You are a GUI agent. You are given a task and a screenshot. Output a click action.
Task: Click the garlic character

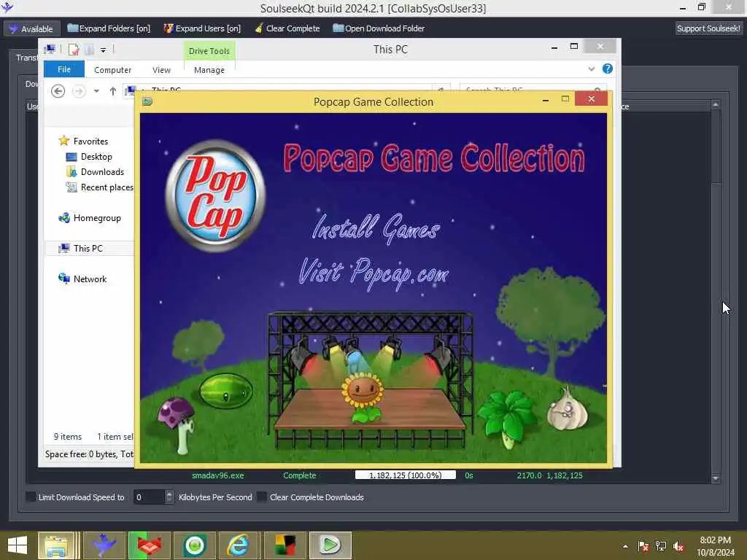pyautogui.click(x=567, y=409)
